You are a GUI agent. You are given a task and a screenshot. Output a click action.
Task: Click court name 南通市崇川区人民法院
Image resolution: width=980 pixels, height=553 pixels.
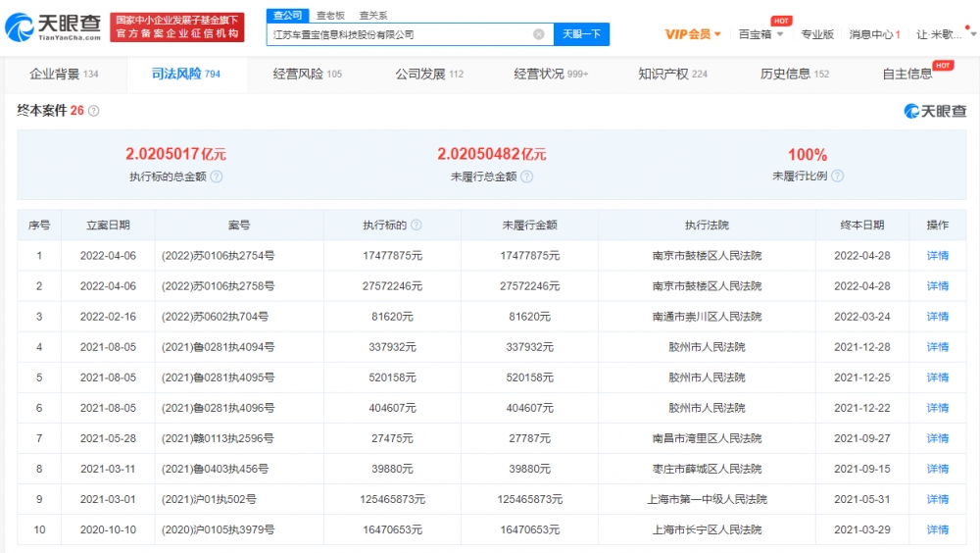(707, 317)
